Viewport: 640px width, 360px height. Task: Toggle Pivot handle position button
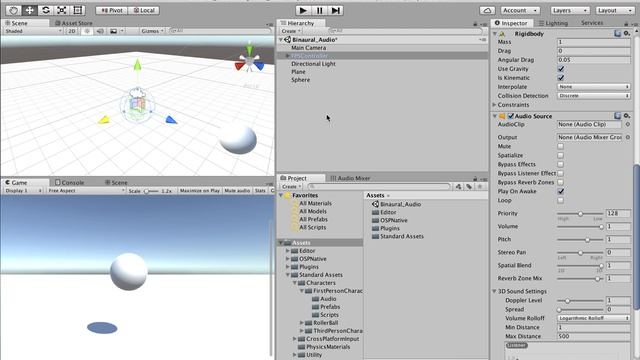112,11
